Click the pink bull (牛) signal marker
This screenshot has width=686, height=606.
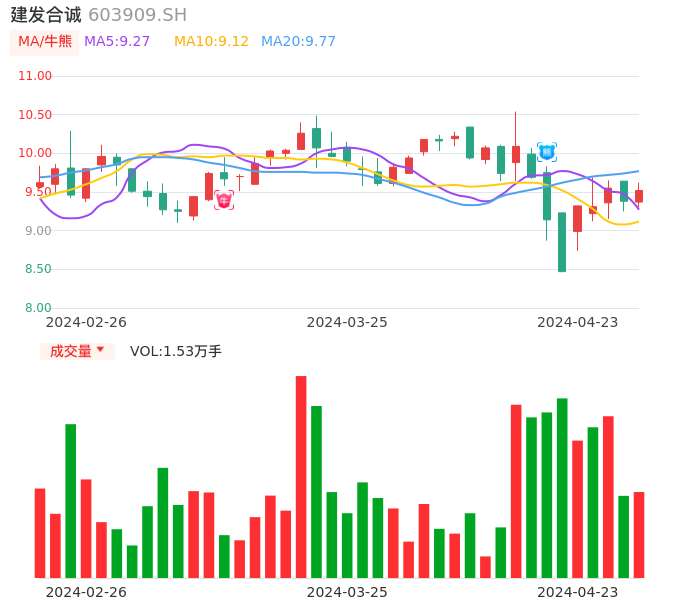pos(224,200)
